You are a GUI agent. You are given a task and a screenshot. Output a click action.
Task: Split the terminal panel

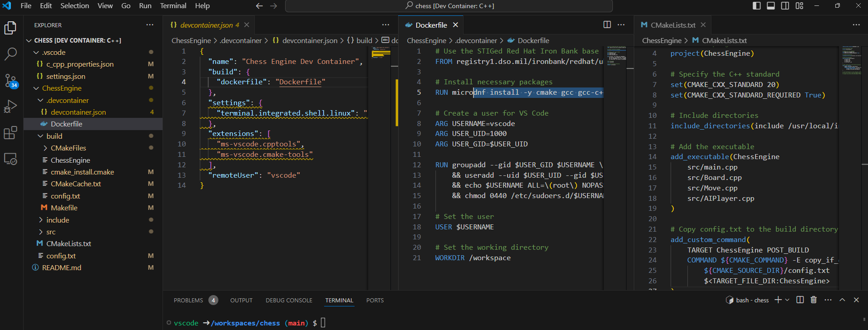tap(800, 300)
